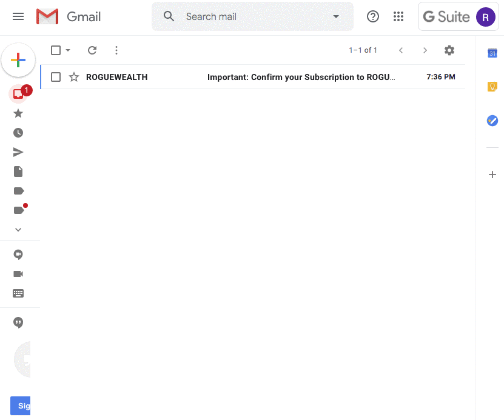Refresh the mail list
Image resolution: width=504 pixels, height=420 pixels.
coord(92,50)
